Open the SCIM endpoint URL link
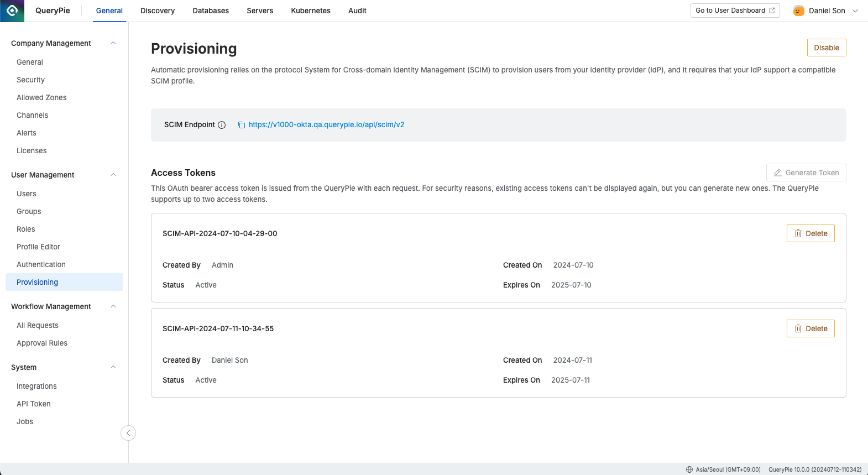868x475 pixels. [x=326, y=125]
